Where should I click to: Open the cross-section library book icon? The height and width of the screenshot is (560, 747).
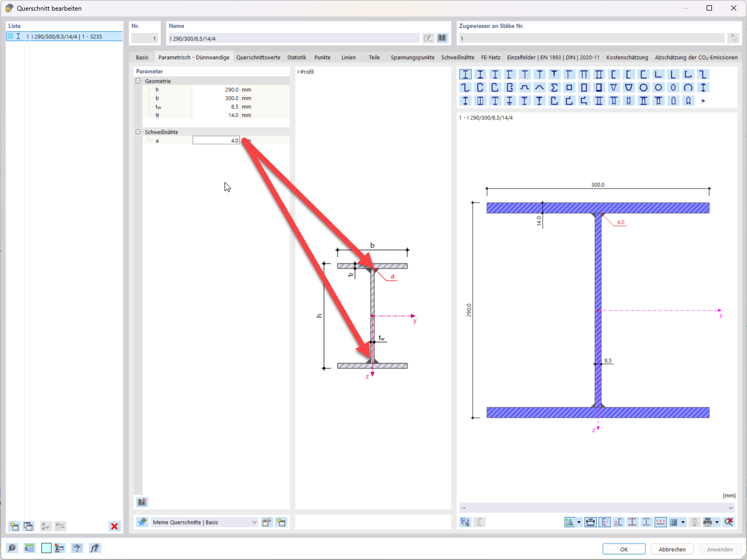(442, 38)
